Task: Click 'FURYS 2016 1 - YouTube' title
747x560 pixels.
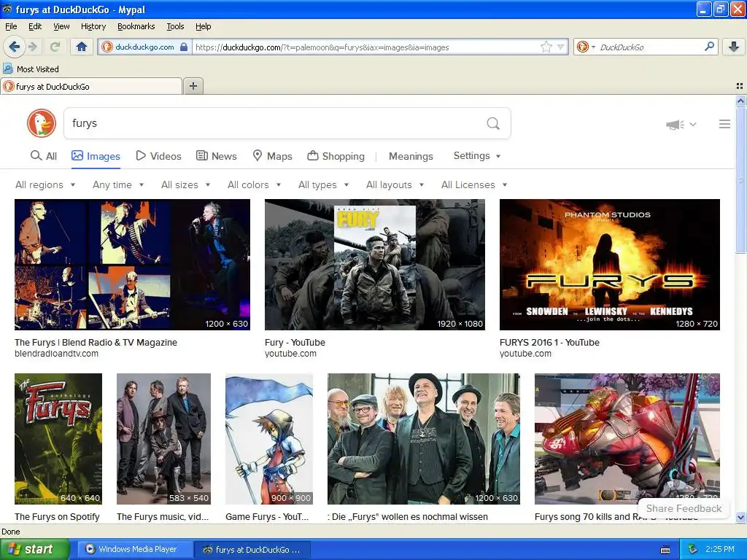Action: 549,343
